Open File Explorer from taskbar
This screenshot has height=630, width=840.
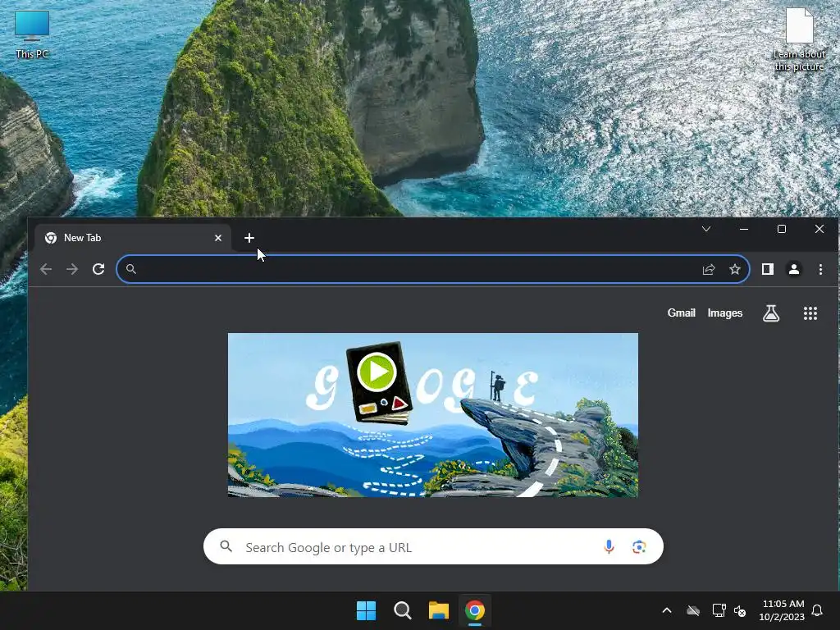coord(439,610)
